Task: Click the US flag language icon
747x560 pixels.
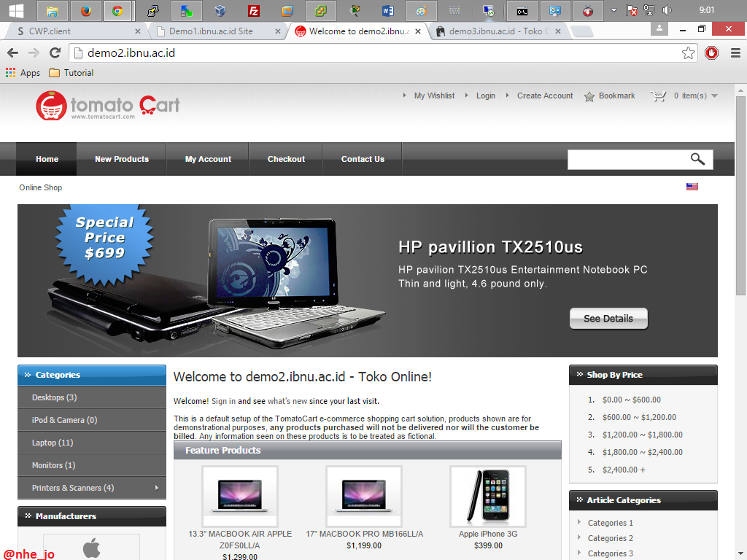Action: (x=692, y=187)
